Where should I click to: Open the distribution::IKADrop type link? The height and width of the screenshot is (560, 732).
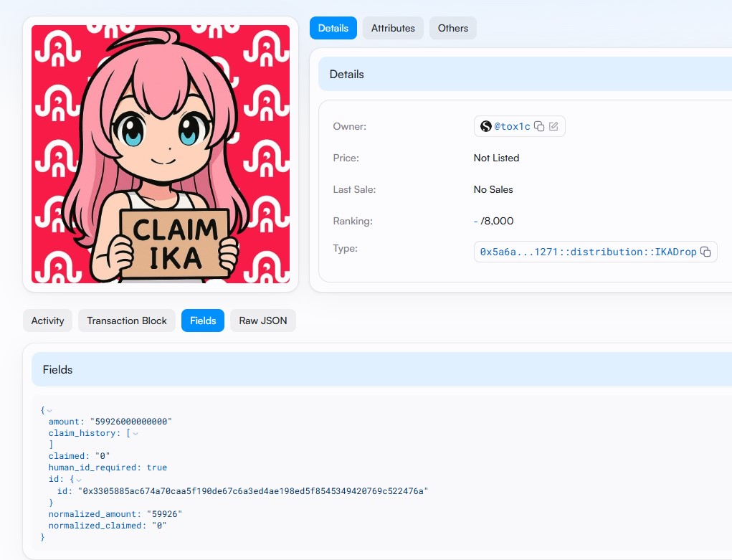(x=588, y=252)
